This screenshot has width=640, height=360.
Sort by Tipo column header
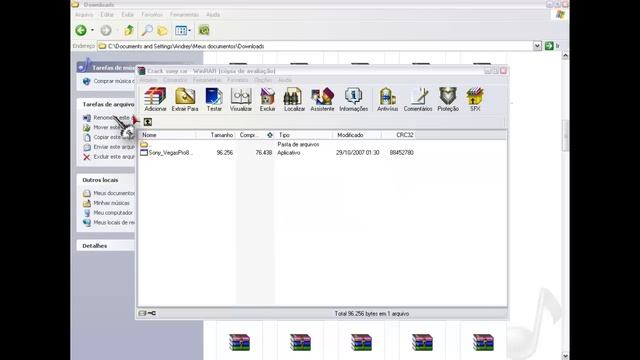click(304, 135)
